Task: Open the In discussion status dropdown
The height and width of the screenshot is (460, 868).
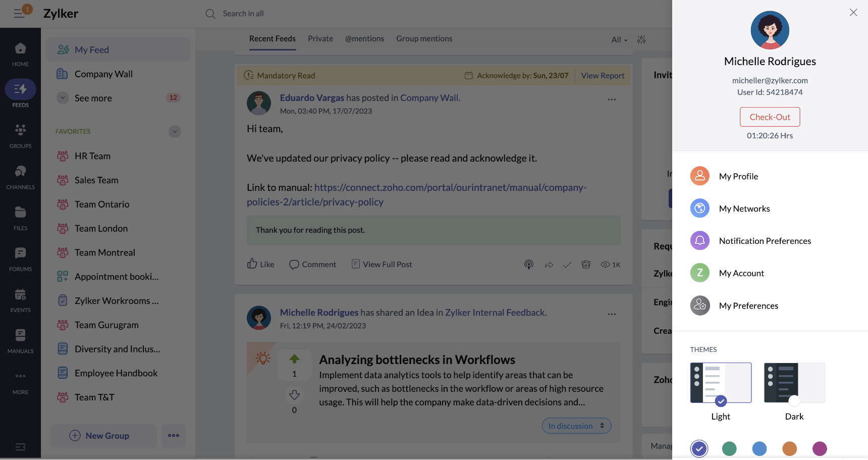Action: point(576,426)
